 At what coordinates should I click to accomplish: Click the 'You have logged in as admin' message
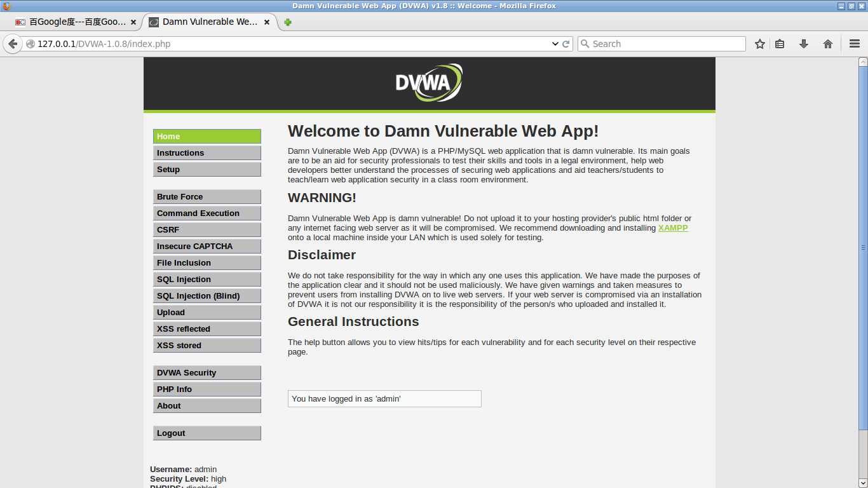coord(384,399)
